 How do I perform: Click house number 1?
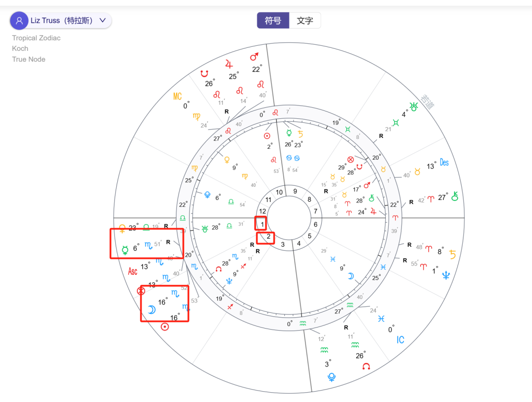point(262,224)
